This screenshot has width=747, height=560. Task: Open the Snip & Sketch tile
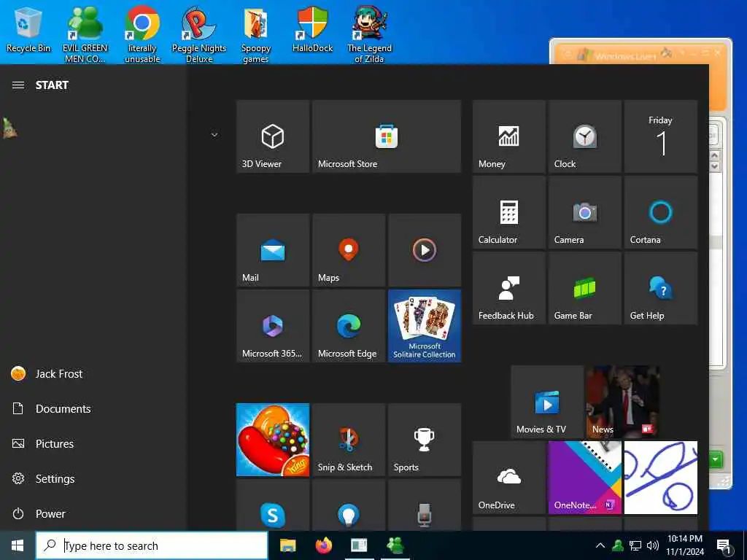tap(348, 440)
